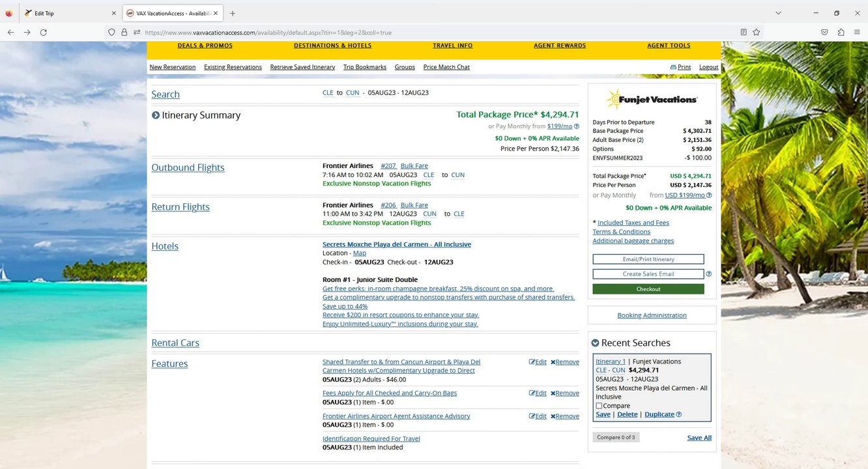
Task: Open the hotel location Map link
Action: (359, 253)
